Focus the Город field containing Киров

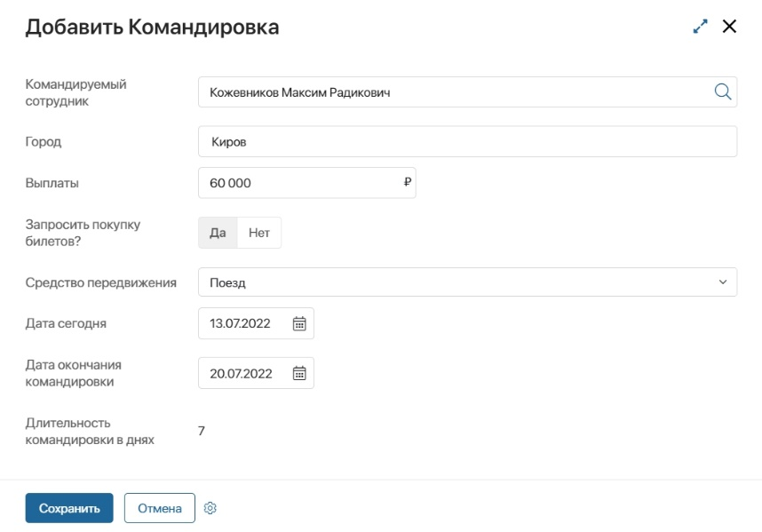pyautogui.click(x=467, y=141)
